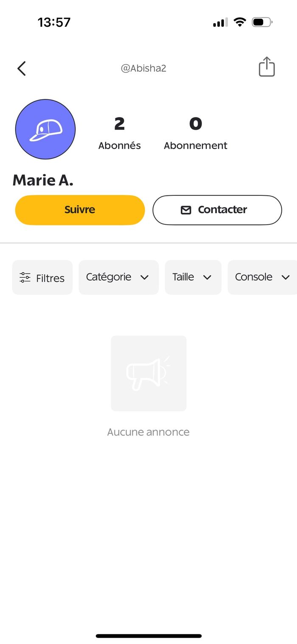
Task: Follow Marie A. with Suivre button
Action: [x=80, y=210]
